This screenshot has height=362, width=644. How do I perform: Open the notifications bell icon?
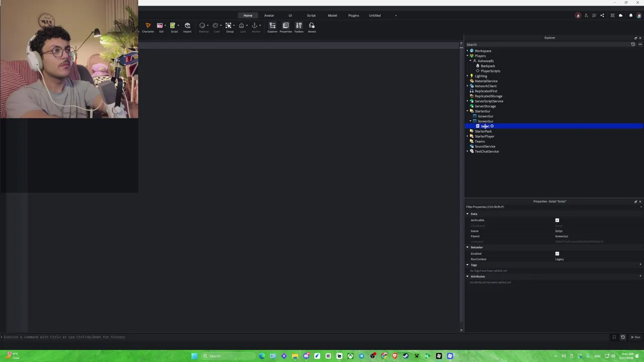631,16
